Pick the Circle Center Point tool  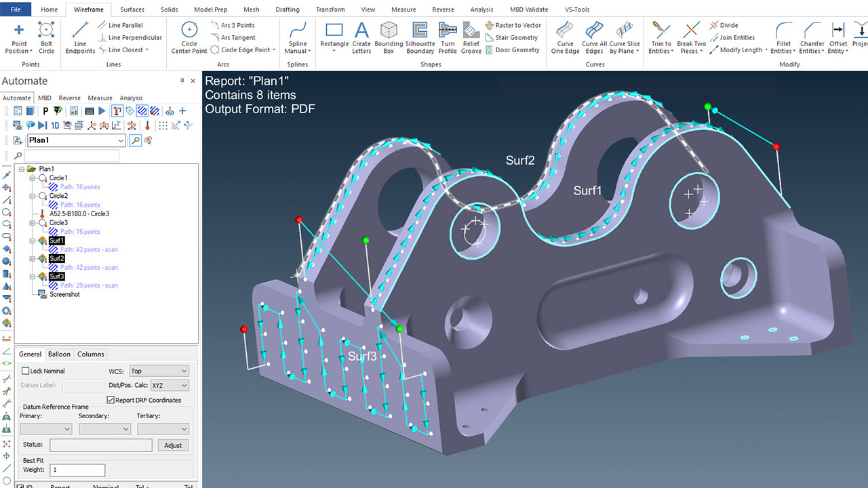click(189, 39)
